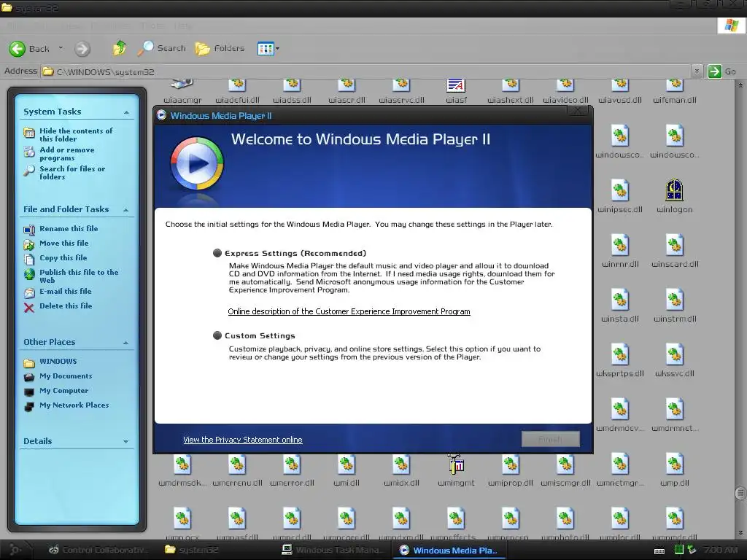
Task: Open the Views dropdown arrow
Action: [278, 49]
